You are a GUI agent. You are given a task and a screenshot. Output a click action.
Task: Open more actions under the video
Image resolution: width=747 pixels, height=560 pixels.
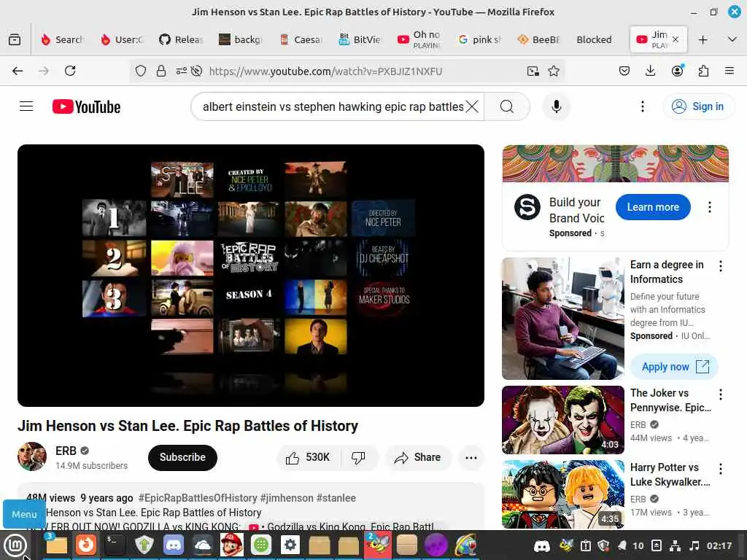471,458
